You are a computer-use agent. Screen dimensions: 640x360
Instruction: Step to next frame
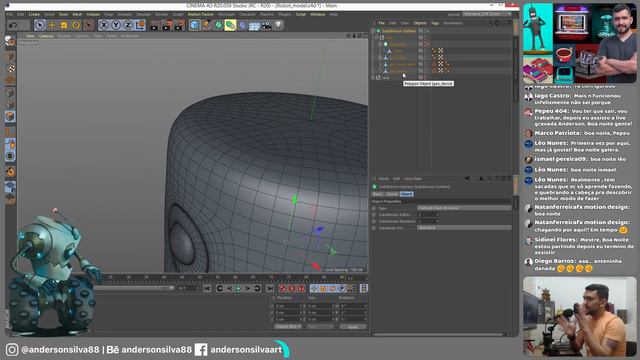point(248,289)
